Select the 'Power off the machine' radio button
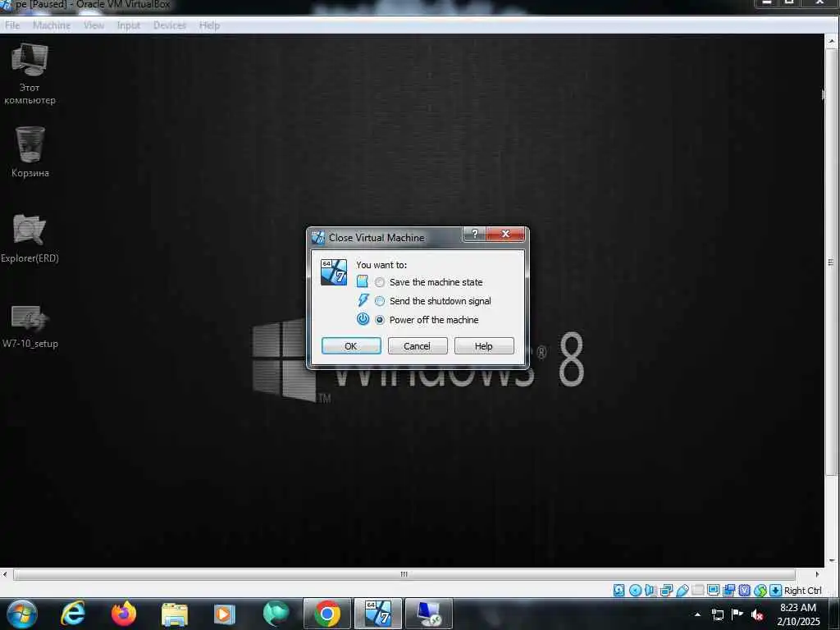This screenshot has width=840, height=630. [380, 320]
